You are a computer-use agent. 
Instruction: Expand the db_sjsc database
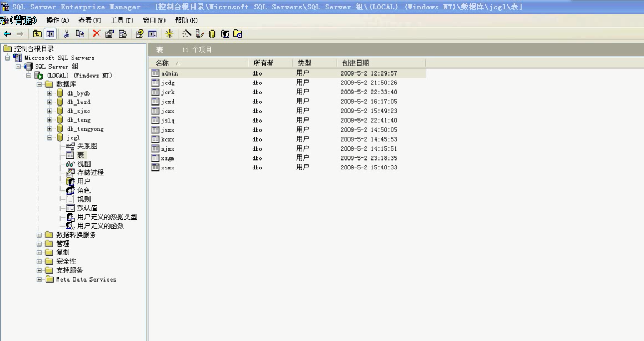click(49, 111)
